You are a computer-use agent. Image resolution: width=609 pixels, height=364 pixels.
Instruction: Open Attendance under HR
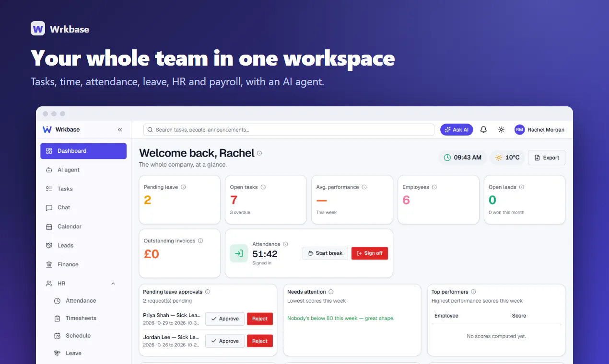(87, 301)
